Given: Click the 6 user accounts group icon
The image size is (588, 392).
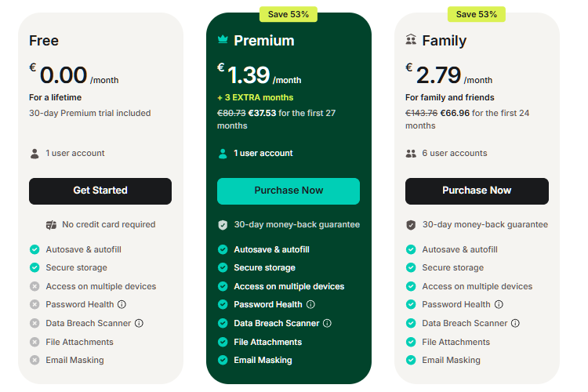Looking at the screenshot, I should 411,154.
